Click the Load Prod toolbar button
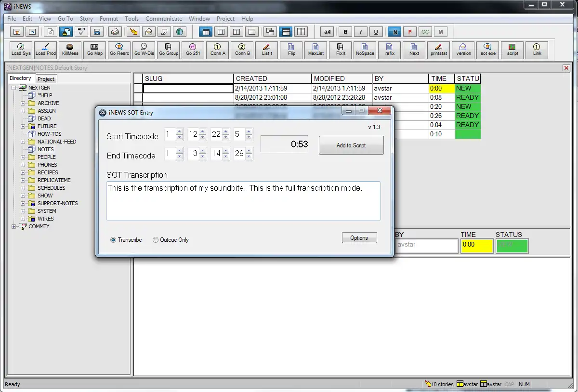Viewport: 578px width, 392px height. (46, 50)
